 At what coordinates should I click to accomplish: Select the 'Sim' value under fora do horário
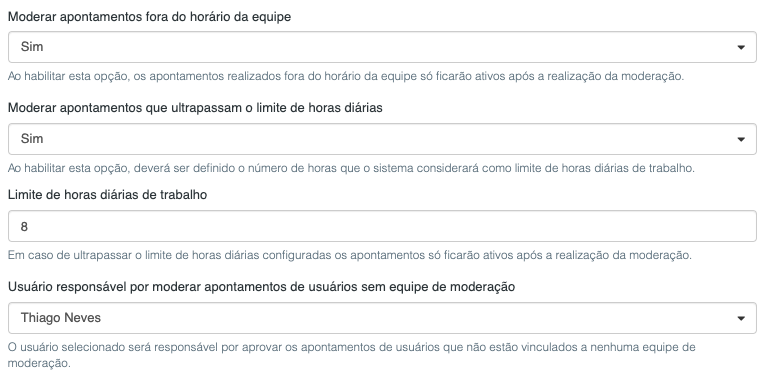[32, 47]
